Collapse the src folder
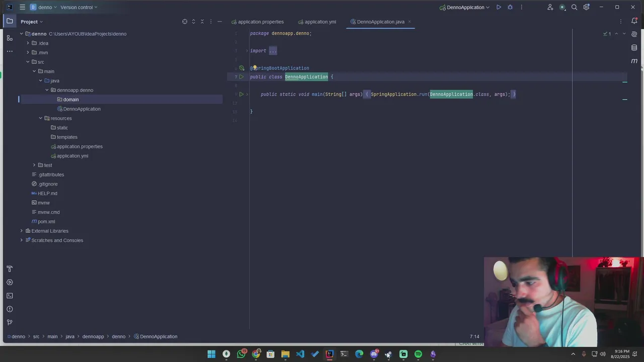Image resolution: width=644 pixels, height=362 pixels. (28, 62)
